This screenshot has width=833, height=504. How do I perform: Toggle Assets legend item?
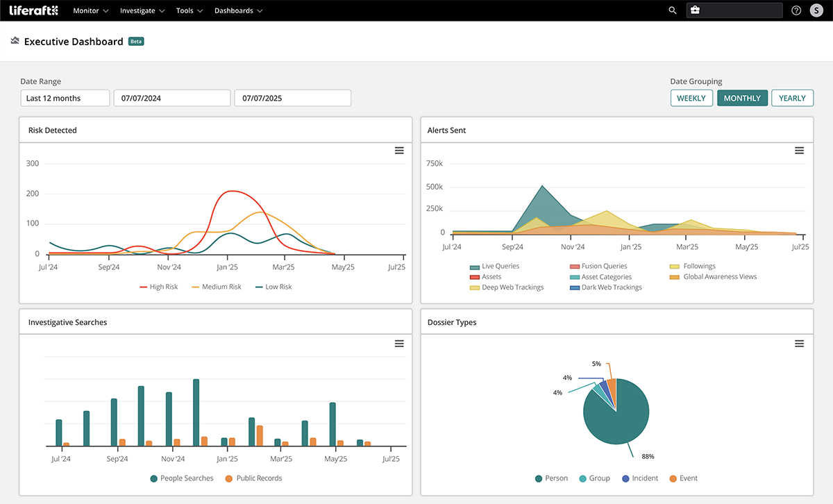(x=485, y=276)
